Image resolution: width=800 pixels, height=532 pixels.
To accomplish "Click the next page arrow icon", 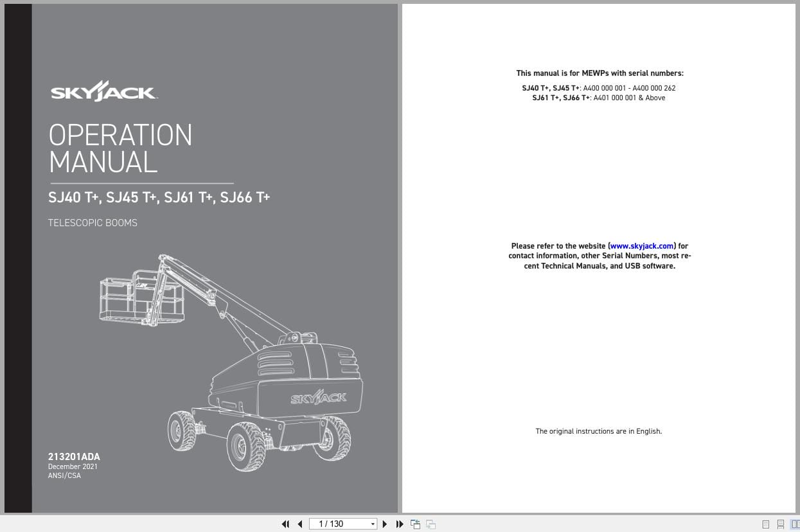I will 384,524.
